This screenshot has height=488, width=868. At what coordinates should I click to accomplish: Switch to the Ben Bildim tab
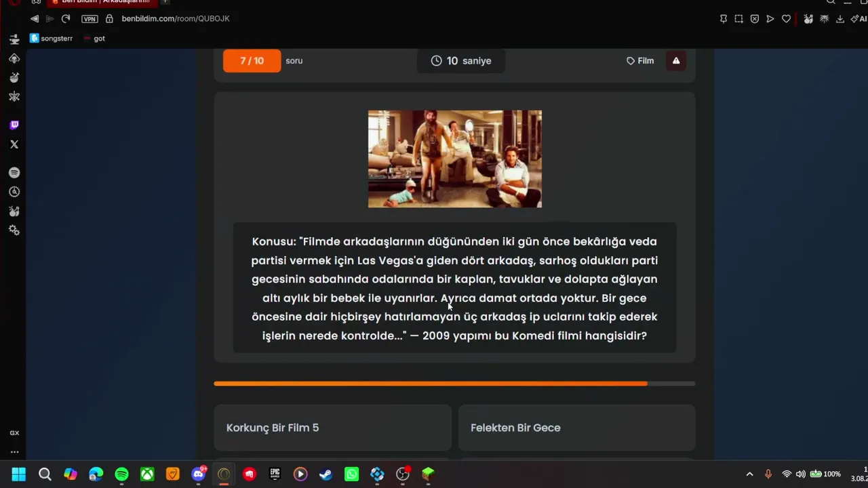pos(102,2)
